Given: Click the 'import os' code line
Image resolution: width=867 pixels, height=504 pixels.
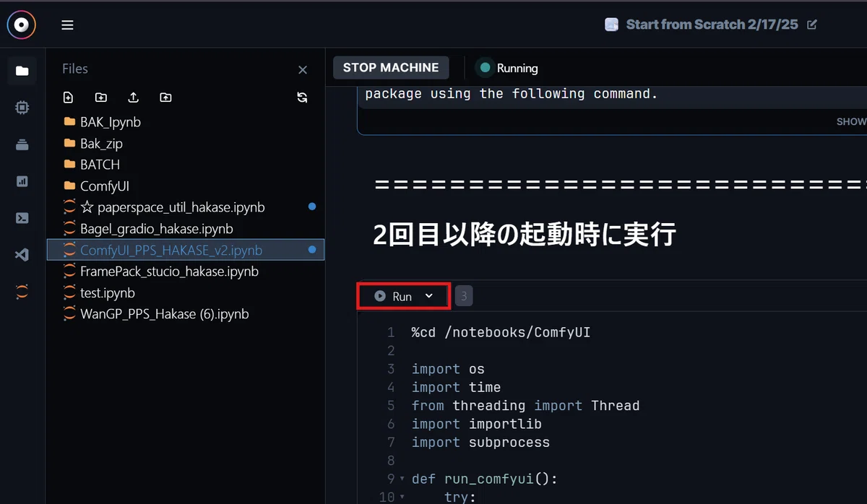Looking at the screenshot, I should point(448,369).
